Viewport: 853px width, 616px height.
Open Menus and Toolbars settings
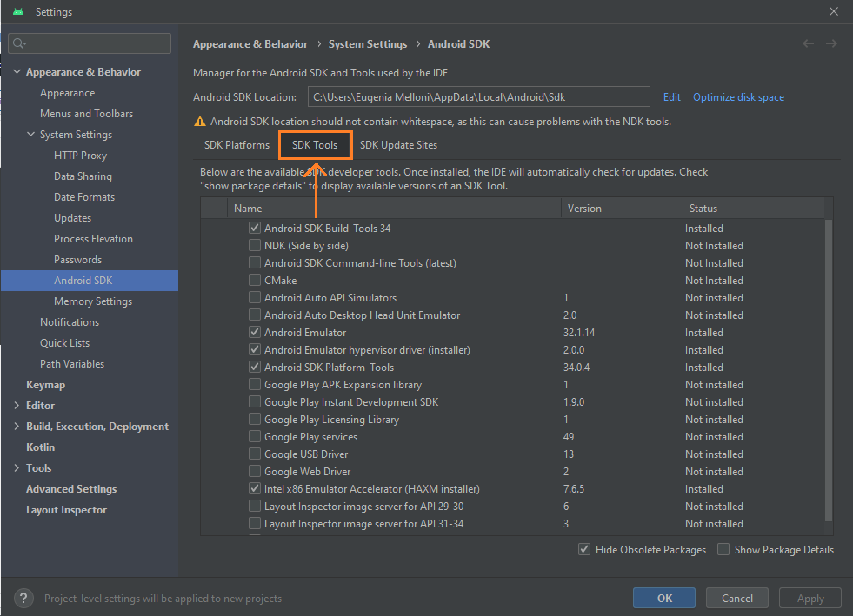click(x=86, y=114)
